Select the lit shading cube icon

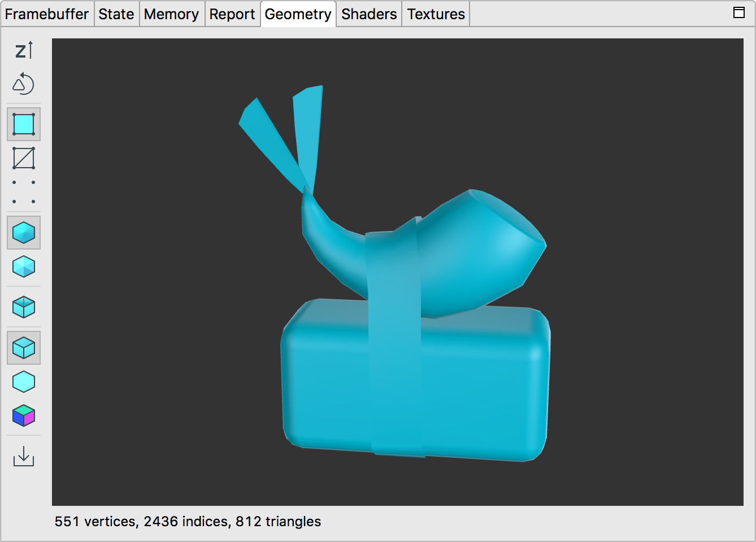click(24, 348)
